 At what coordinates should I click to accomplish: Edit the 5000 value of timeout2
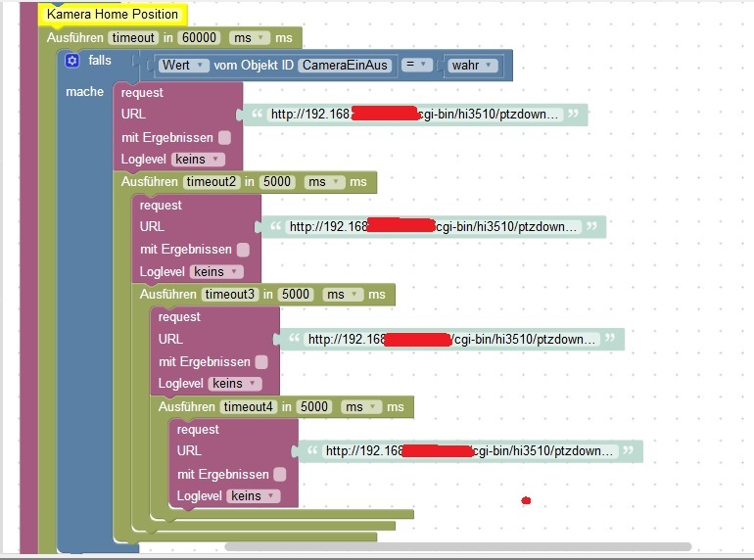coord(277,182)
